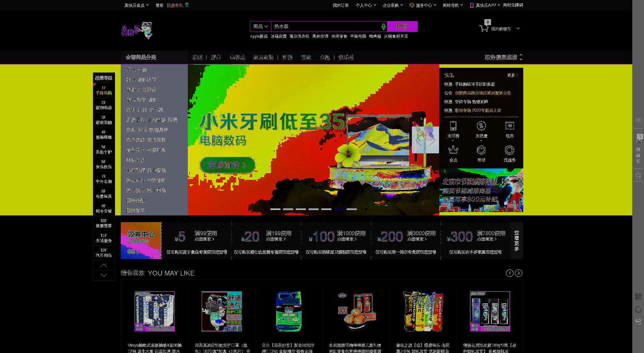The image size is (644, 353).
Task: Click 更多 link in 快讯 panel
Action: click(513, 75)
